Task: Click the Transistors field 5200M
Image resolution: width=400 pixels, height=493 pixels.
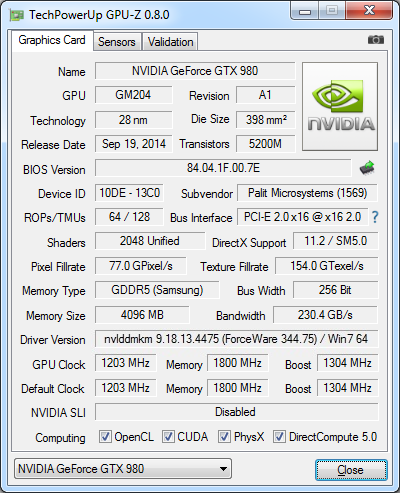Action: 266,144
